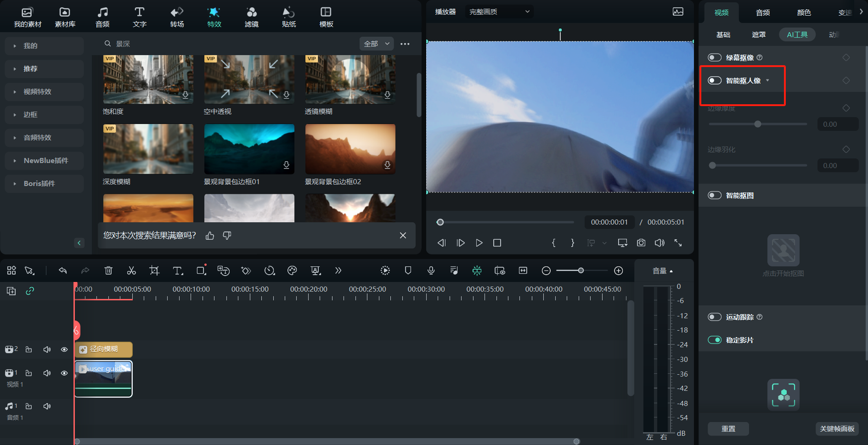Click the 重置 reset button

728,428
